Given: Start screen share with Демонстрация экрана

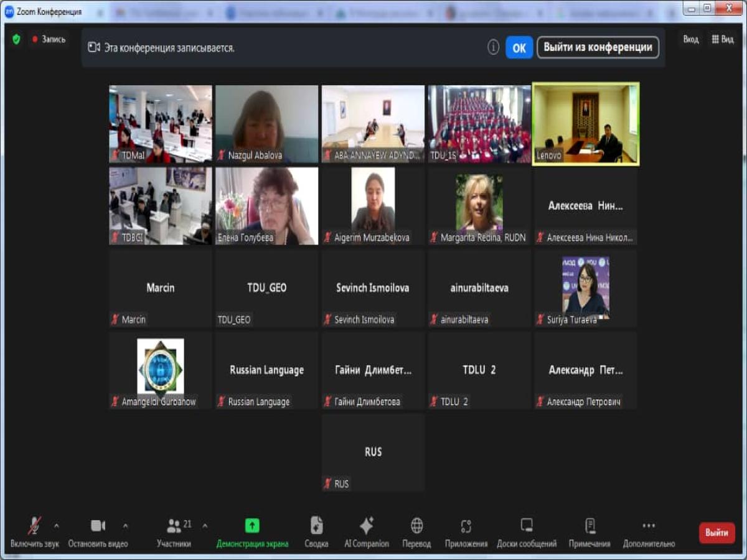Looking at the screenshot, I should click(x=252, y=533).
